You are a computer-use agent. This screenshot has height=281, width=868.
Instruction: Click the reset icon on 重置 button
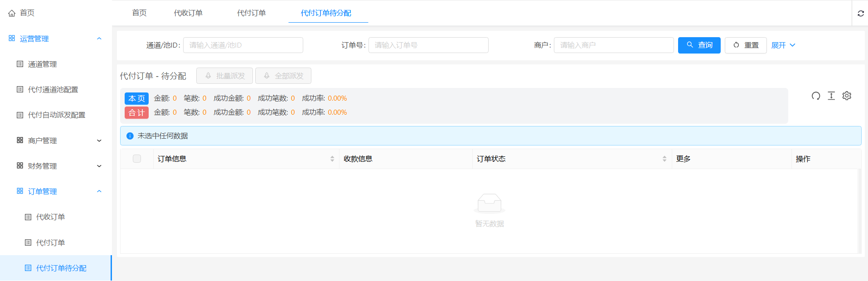736,45
